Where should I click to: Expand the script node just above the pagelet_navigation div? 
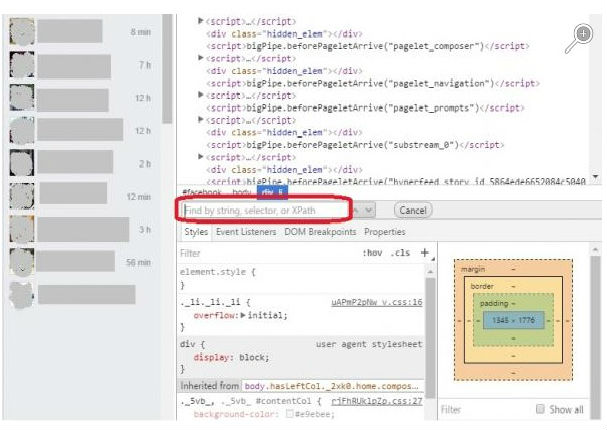click(201, 58)
